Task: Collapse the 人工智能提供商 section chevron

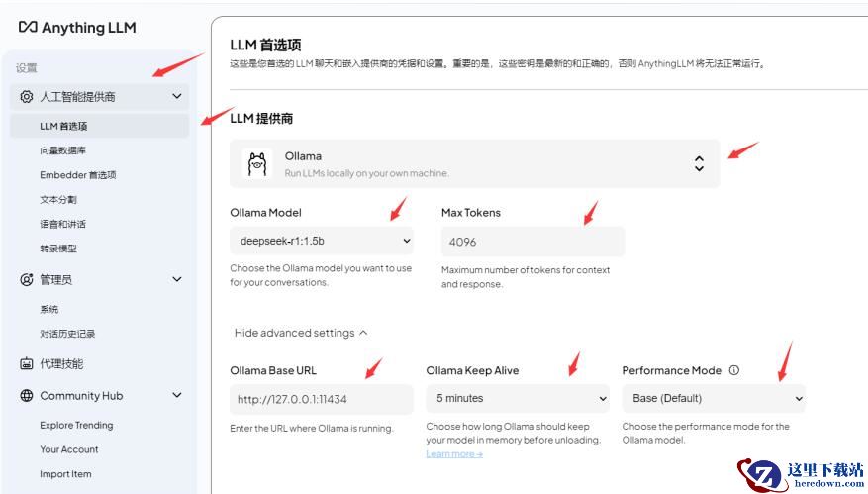Action: coord(176,96)
